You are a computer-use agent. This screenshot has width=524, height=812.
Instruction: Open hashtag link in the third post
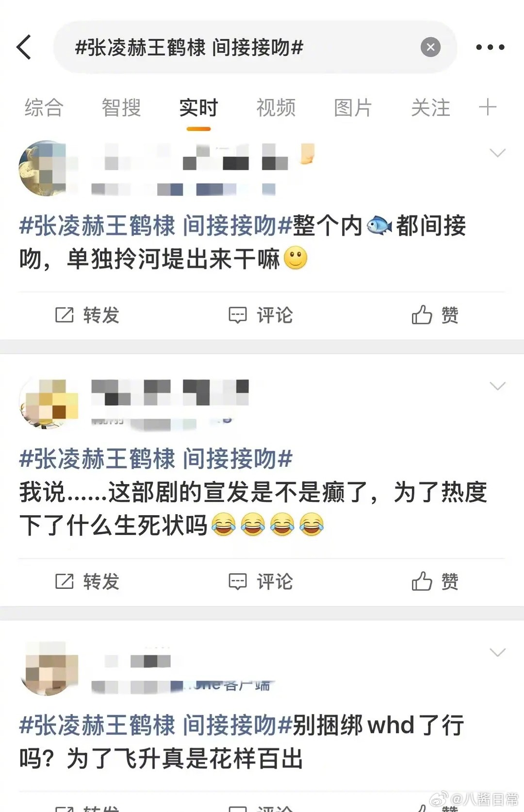[x=155, y=726]
